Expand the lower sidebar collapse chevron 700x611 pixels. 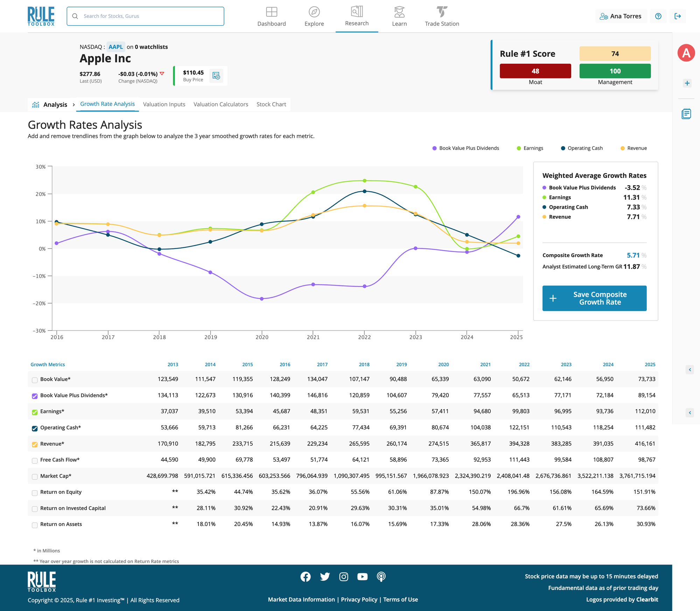pos(689,412)
